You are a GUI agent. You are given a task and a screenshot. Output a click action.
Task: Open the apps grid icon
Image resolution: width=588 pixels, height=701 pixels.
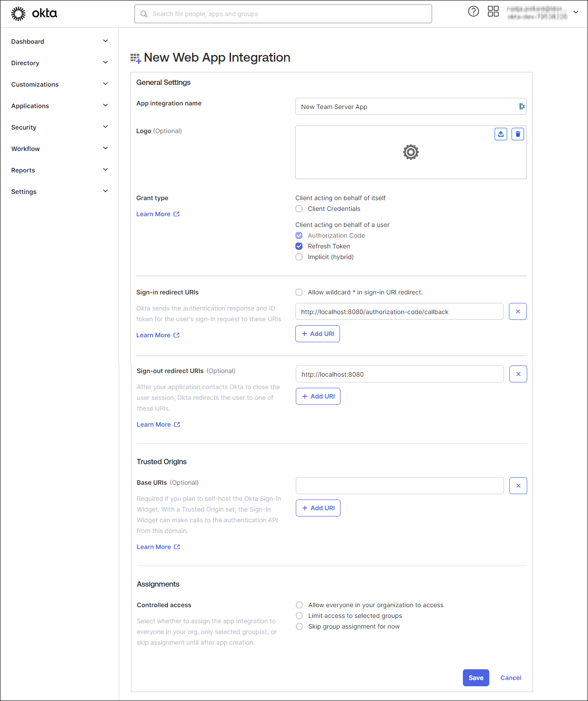(x=493, y=12)
